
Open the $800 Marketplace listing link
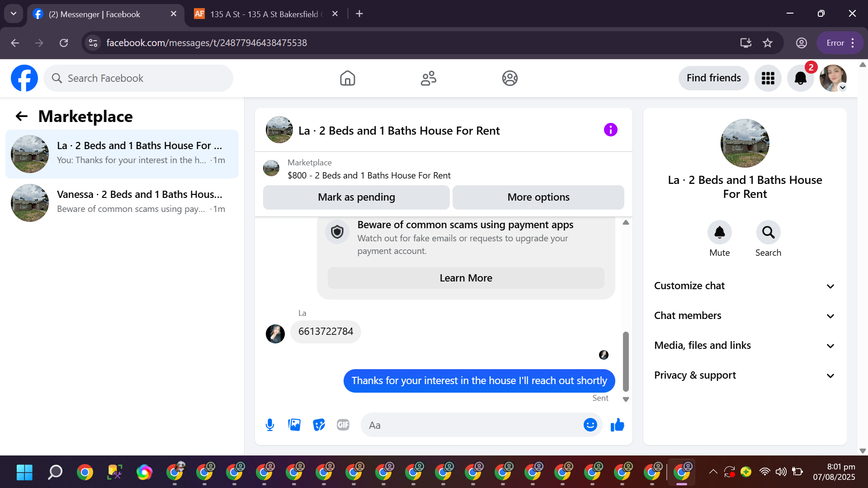[369, 175]
